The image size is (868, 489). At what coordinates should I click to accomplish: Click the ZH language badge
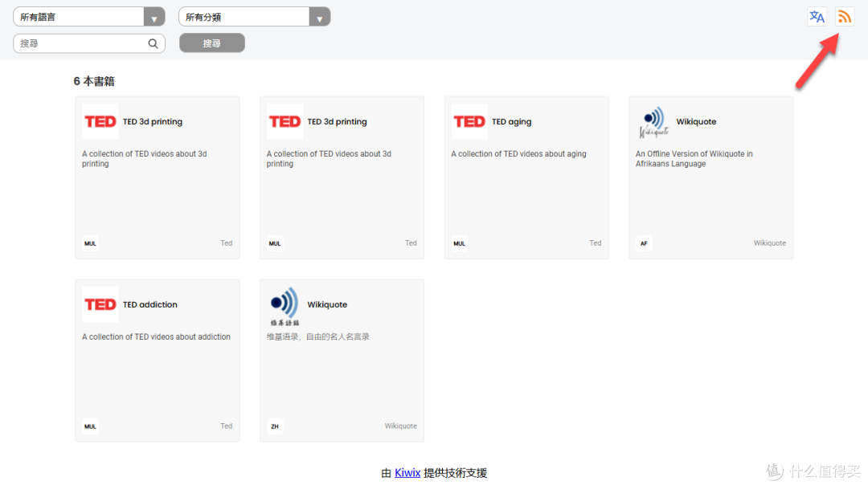click(275, 426)
